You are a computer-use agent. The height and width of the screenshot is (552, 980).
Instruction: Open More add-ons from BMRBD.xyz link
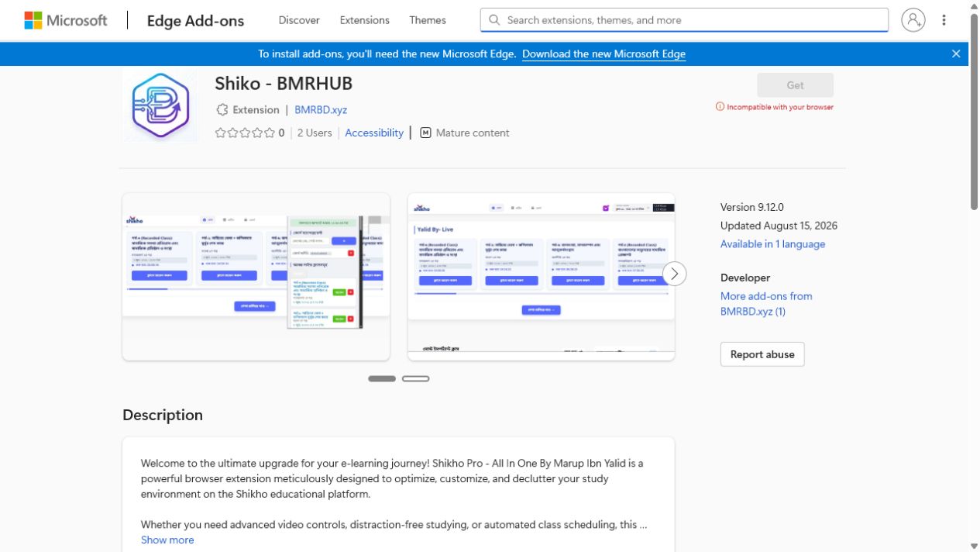pos(766,304)
